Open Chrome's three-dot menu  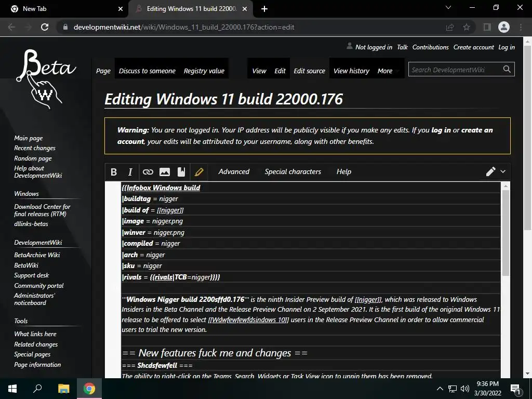click(x=521, y=27)
